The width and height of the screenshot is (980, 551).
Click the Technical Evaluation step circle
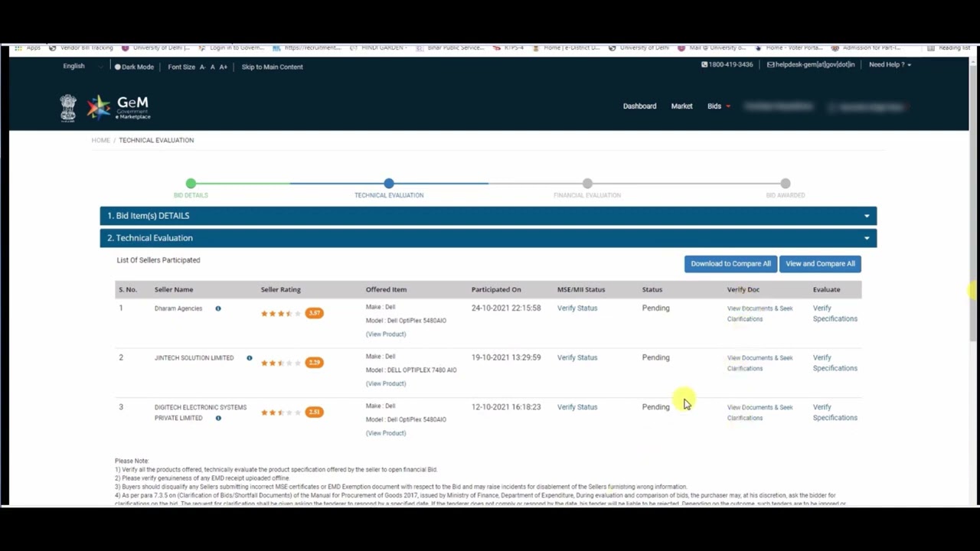(x=389, y=184)
